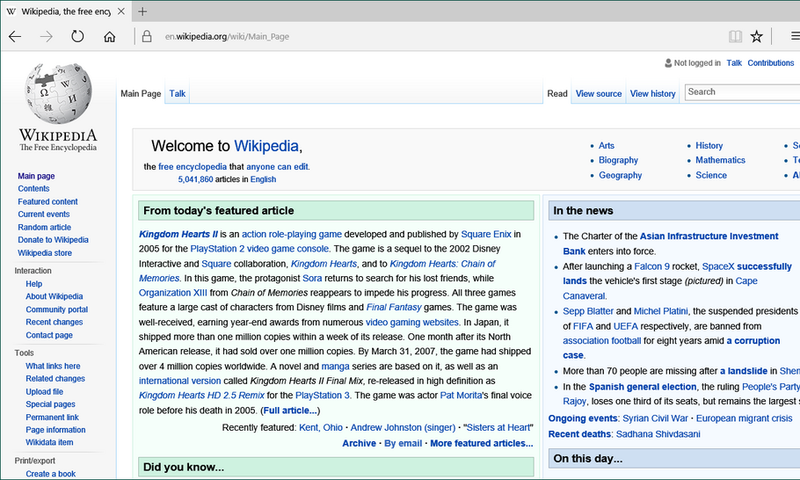Click the Wikipedia Search input field
Viewport: 800px width, 480px height.
click(742, 92)
